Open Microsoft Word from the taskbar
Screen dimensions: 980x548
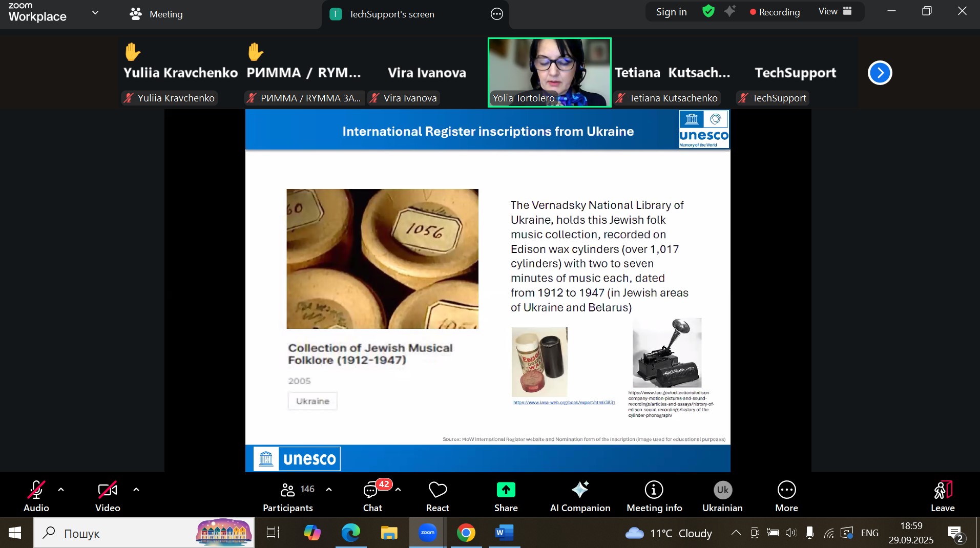point(504,533)
